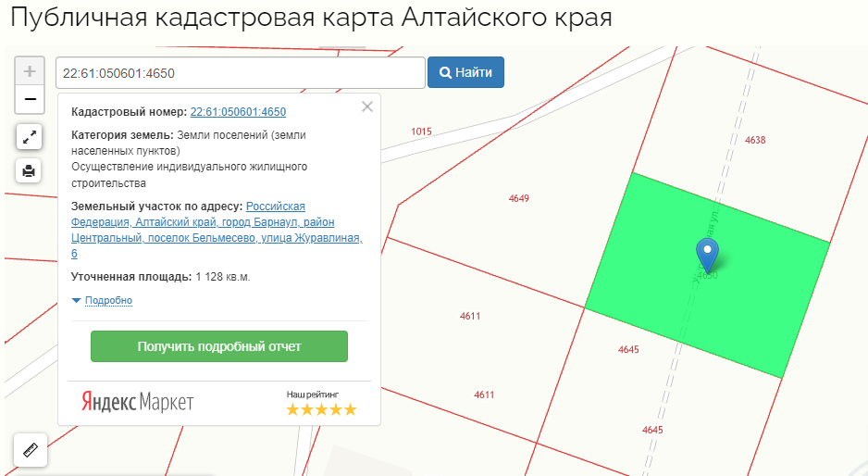Click the Наш рейтинг label
The width and height of the screenshot is (868, 476).
[x=313, y=395]
